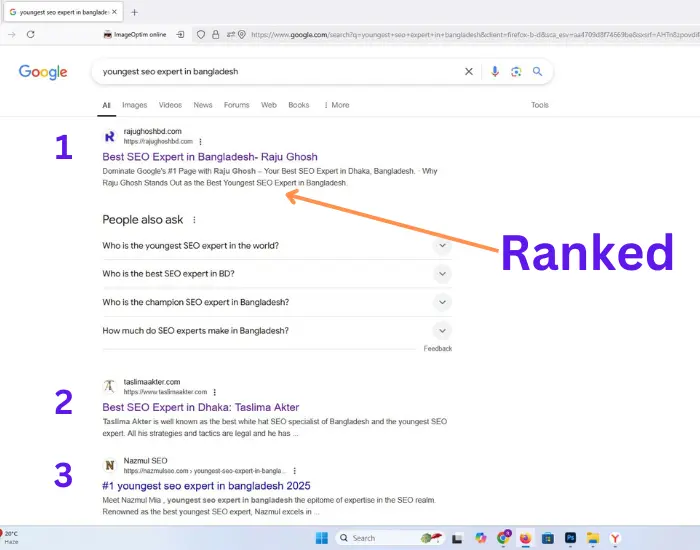Viewport: 700px width, 550px height.
Task: Submit search with the magnifier icon
Action: tap(538, 71)
